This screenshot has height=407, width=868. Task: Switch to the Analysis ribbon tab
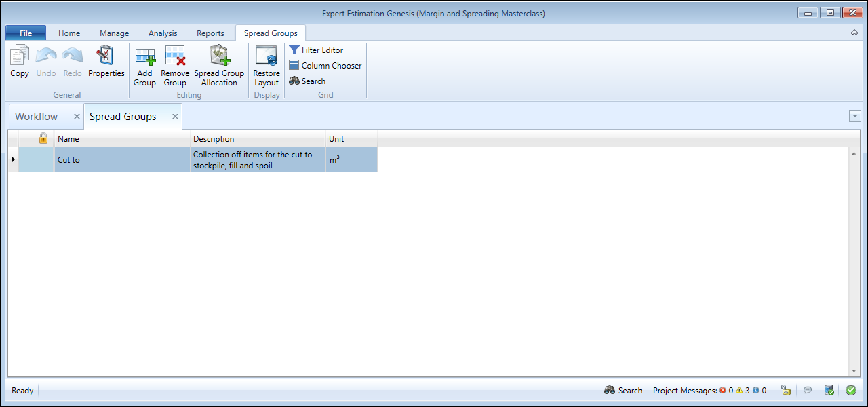(163, 33)
